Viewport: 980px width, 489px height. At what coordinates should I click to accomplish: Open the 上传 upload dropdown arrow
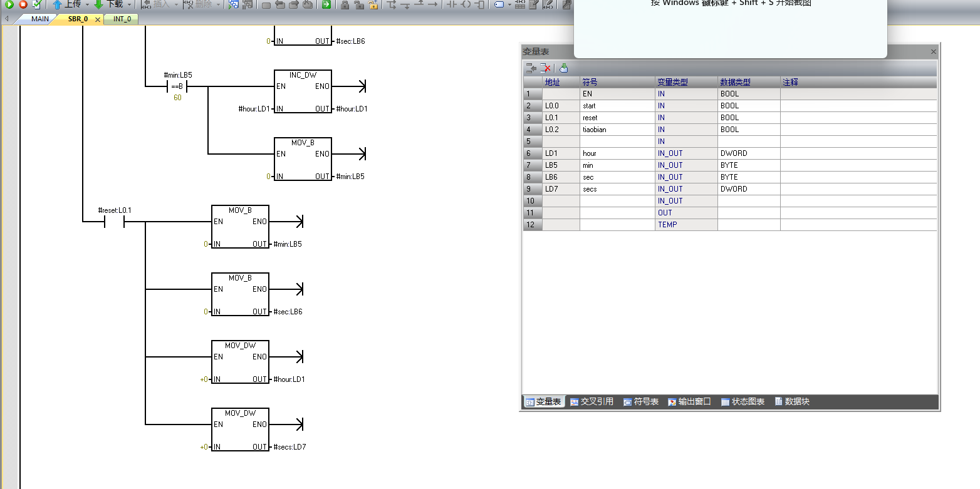point(87,4)
